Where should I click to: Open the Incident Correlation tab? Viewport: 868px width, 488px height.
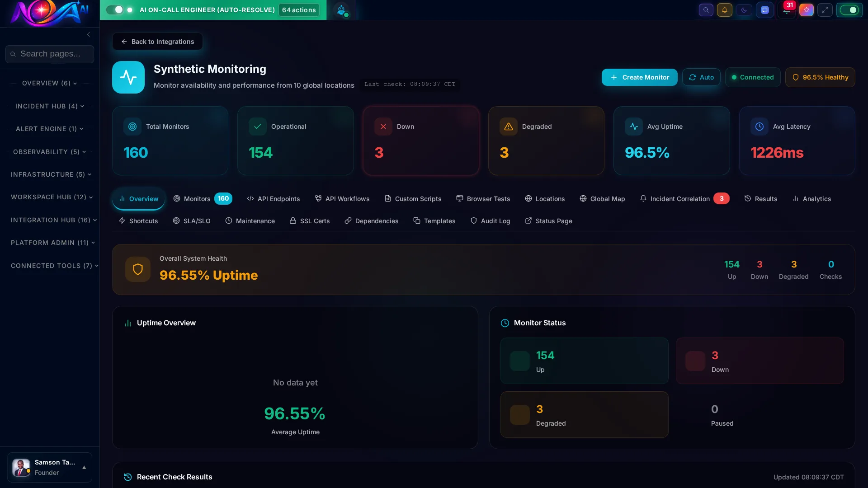(x=679, y=199)
